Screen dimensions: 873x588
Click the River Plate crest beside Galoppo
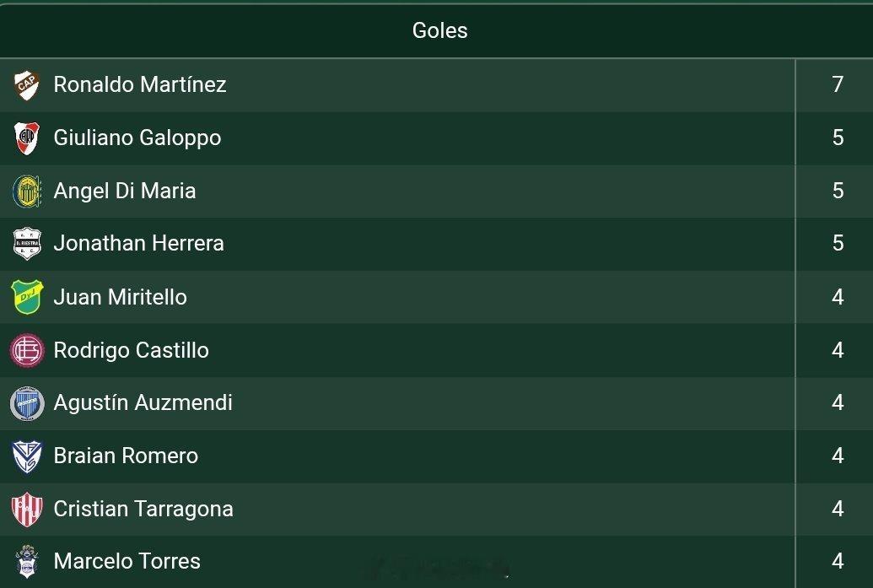click(26, 138)
